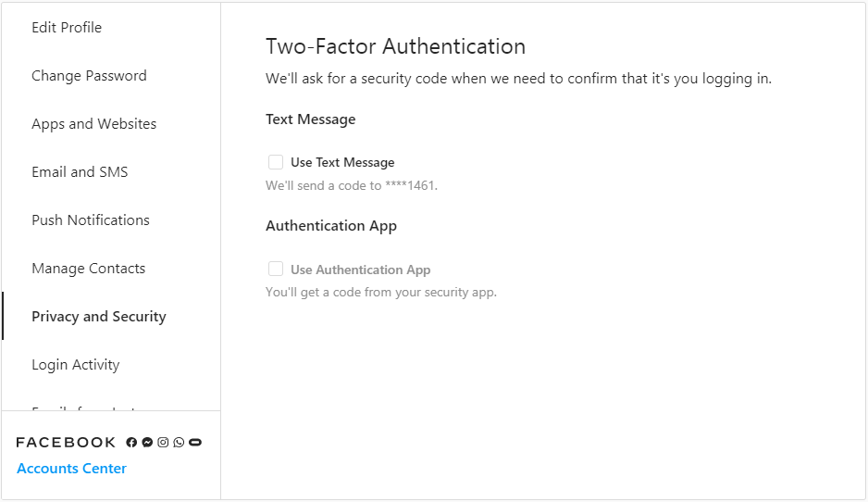This screenshot has width=868, height=502.
Task: Click the WhatsApp icon in footer
Action: coord(179,442)
